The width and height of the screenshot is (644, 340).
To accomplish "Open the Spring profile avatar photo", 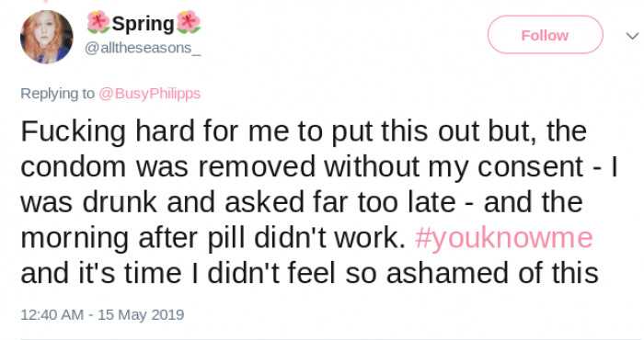I will (x=46, y=37).
